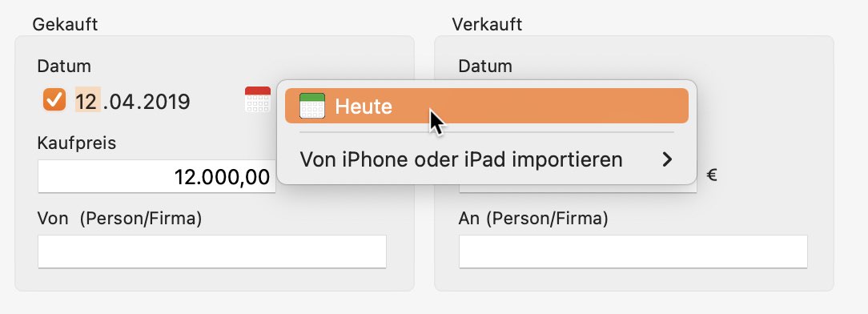Screen dimensions: 868x314
Task: Expand the submenu chevron for iPhone import
Action: (x=668, y=160)
